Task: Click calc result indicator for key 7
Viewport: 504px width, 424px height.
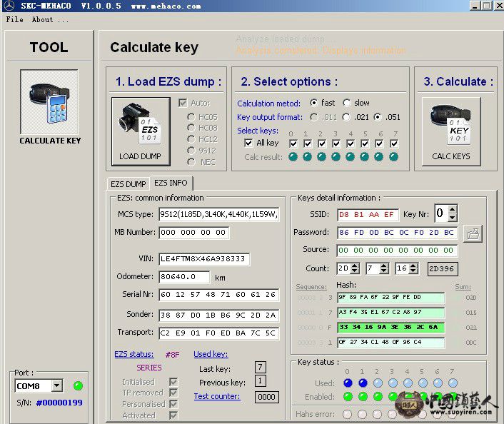Action: [x=393, y=157]
